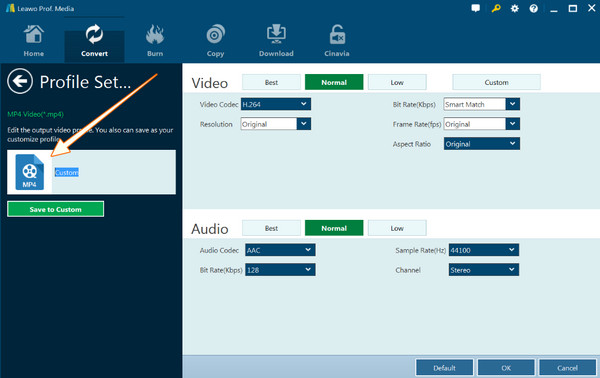This screenshot has width=600, height=378.
Task: Select Normal audio quality preset
Action: click(334, 228)
